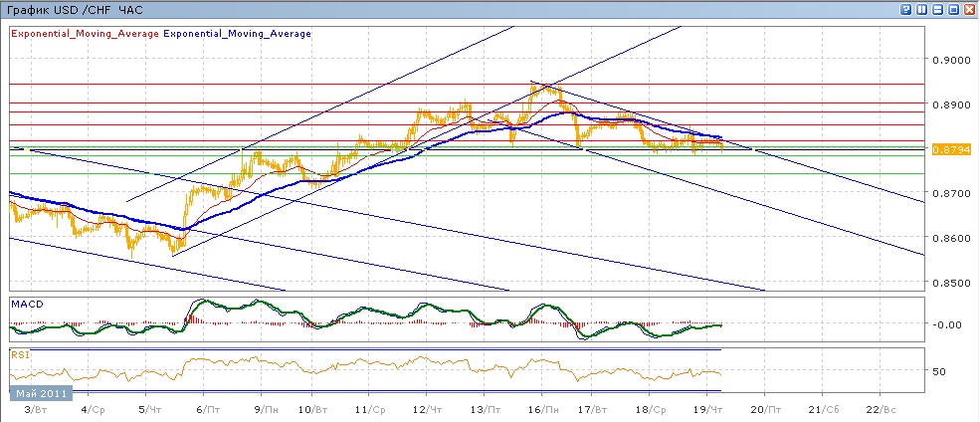Click the '17/Вт' date label
This screenshot has height=422, width=980.
coord(593,410)
